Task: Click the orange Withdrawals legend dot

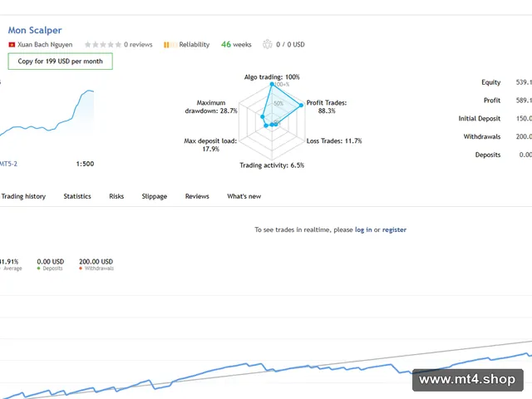Action: (81, 268)
